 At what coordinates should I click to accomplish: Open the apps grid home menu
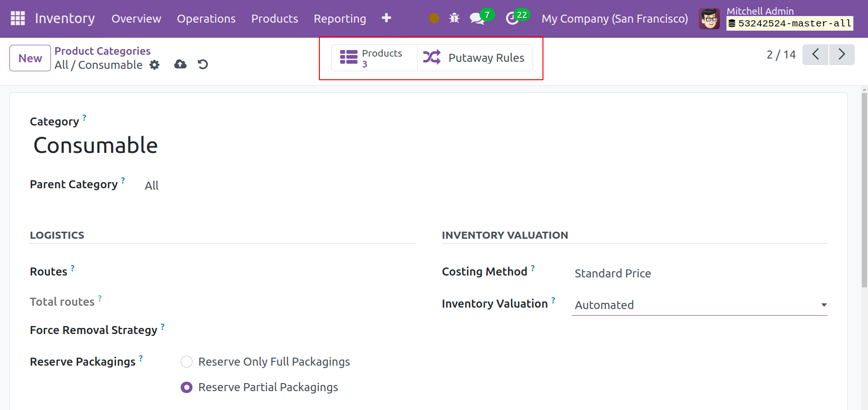click(17, 18)
